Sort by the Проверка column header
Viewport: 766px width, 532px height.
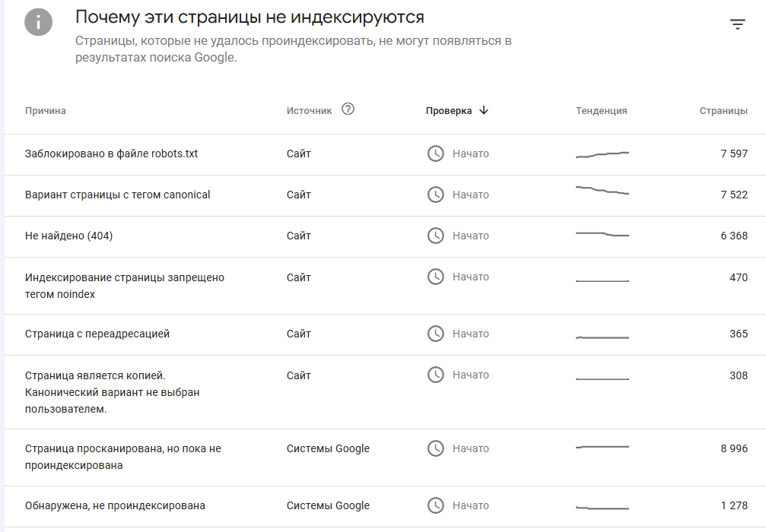(x=449, y=111)
